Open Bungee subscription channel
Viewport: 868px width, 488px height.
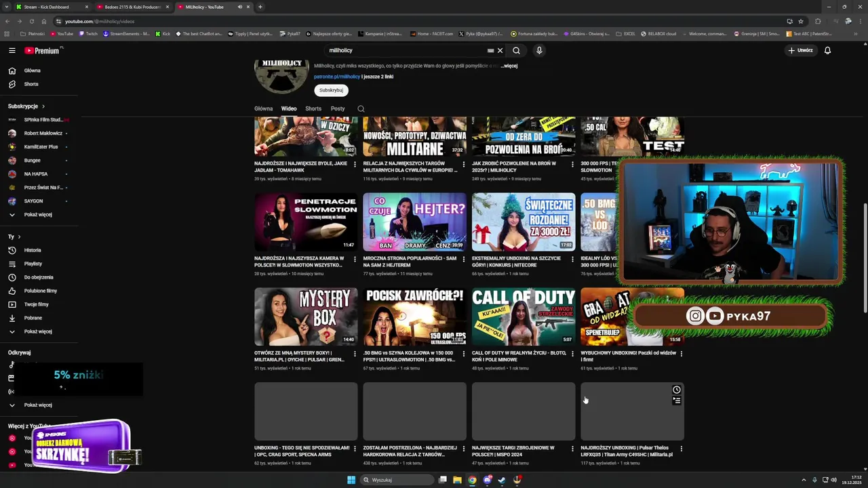pos(33,161)
